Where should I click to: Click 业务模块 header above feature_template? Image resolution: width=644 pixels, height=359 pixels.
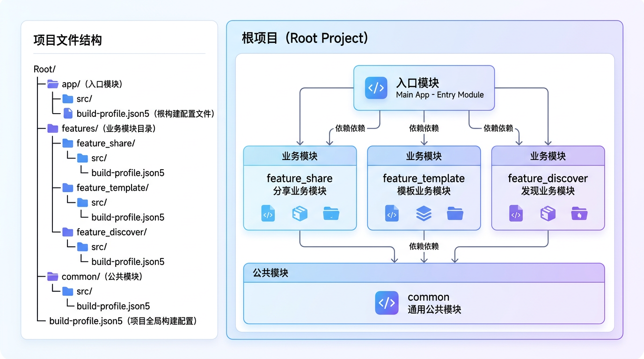pos(424,156)
